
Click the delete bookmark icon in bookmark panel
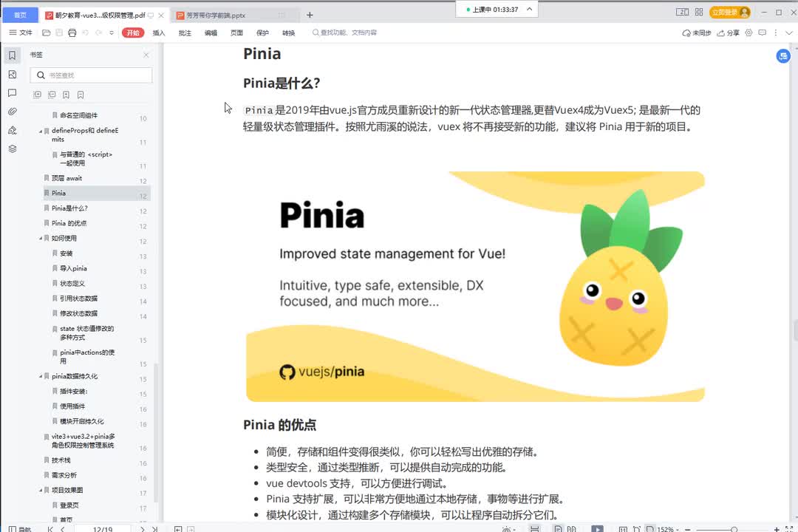tap(81, 95)
